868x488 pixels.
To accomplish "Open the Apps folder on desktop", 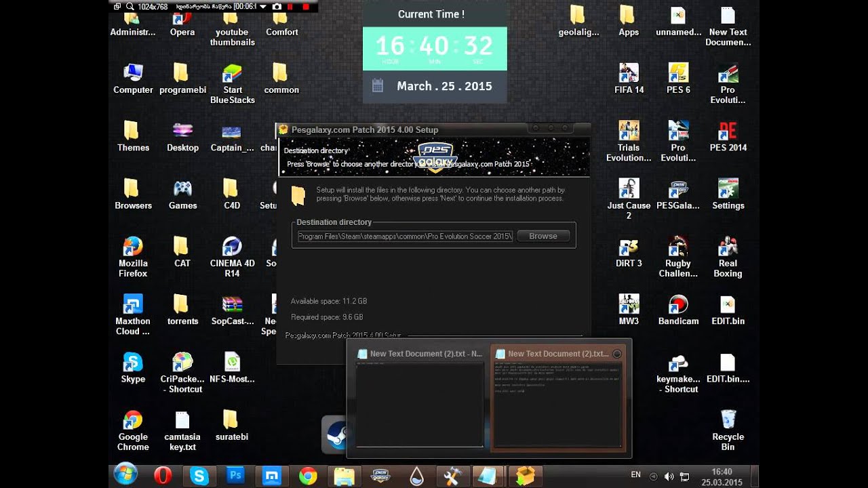I will point(629,21).
